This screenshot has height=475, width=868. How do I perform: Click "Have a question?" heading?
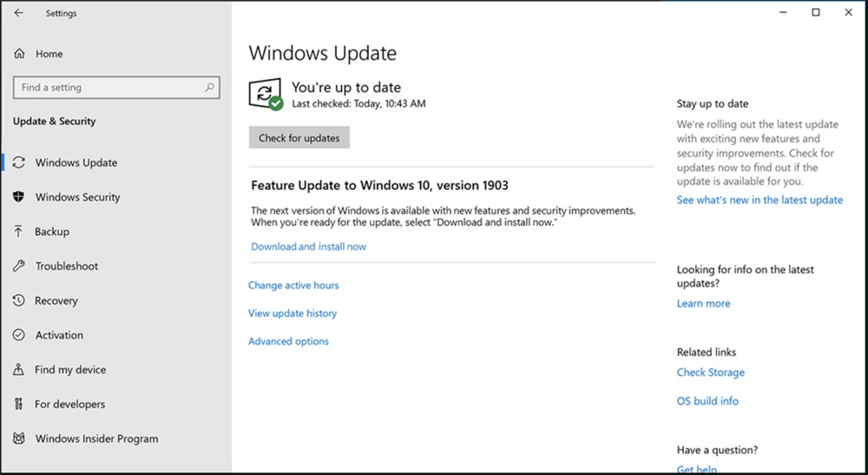(718, 450)
